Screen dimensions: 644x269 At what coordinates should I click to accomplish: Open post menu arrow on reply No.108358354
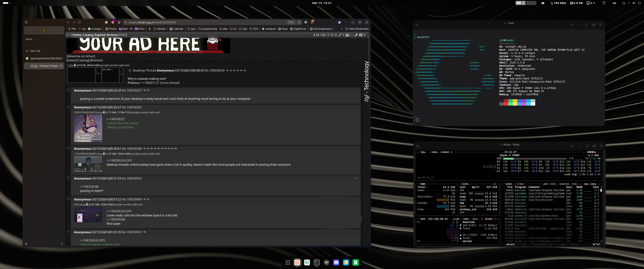tap(356, 178)
